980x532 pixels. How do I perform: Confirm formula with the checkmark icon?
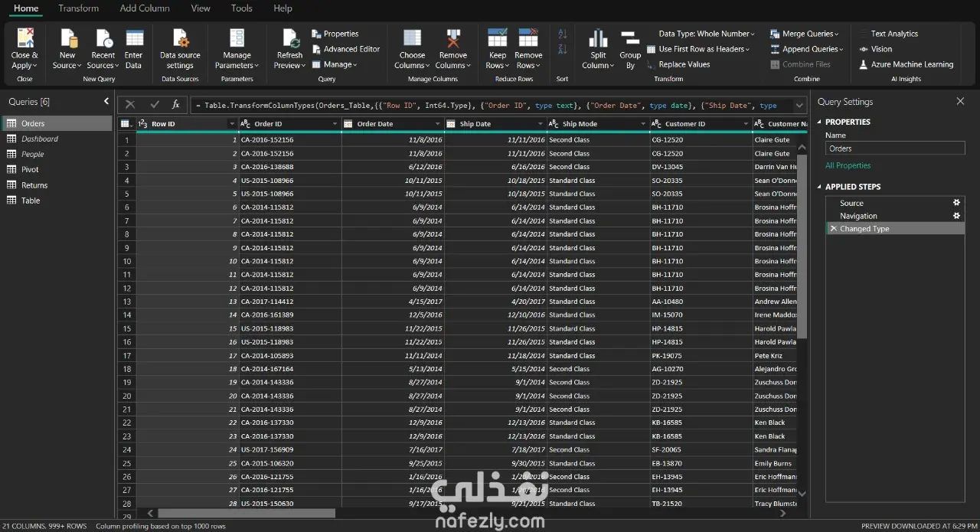pos(155,105)
